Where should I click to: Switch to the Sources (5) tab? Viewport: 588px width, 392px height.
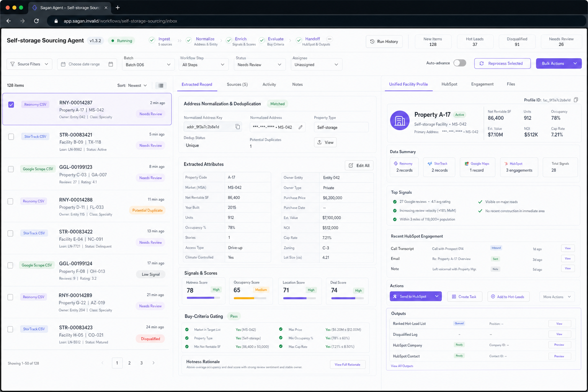pyautogui.click(x=237, y=84)
